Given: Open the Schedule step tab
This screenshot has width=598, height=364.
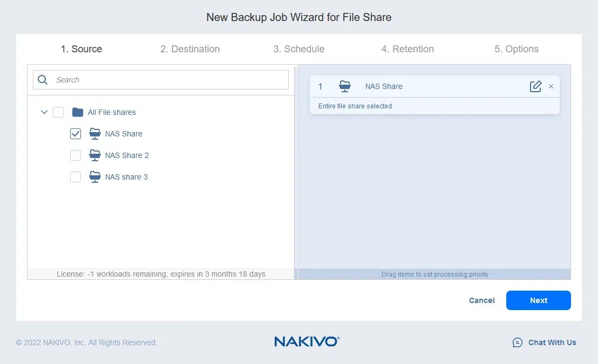Looking at the screenshot, I should coord(298,49).
